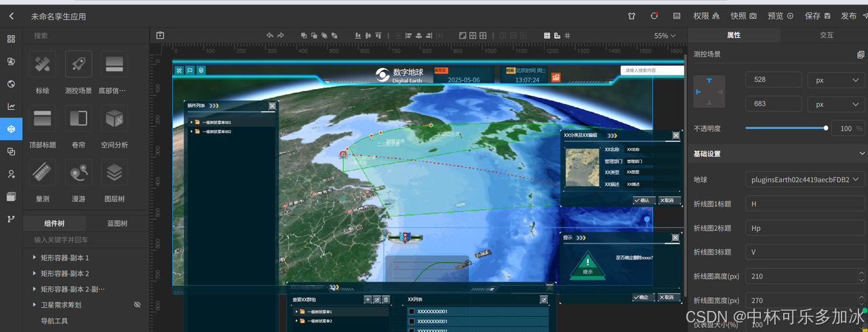Go back using the header arrow

click(11, 16)
